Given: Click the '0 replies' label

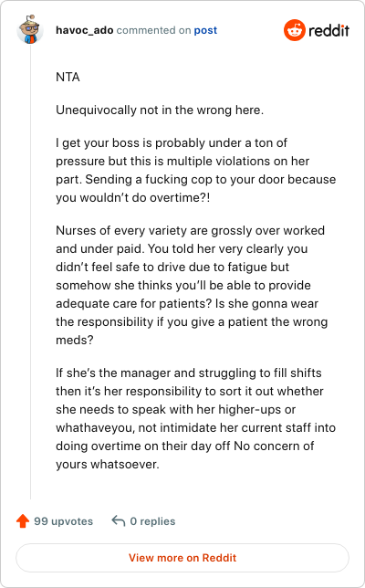Looking at the screenshot, I should (x=152, y=521).
